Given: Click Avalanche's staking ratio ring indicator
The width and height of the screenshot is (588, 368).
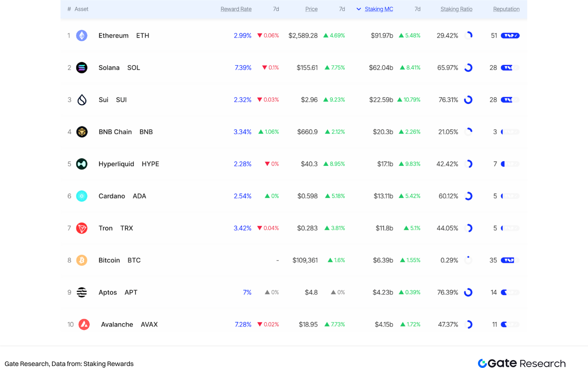Looking at the screenshot, I should point(468,325).
